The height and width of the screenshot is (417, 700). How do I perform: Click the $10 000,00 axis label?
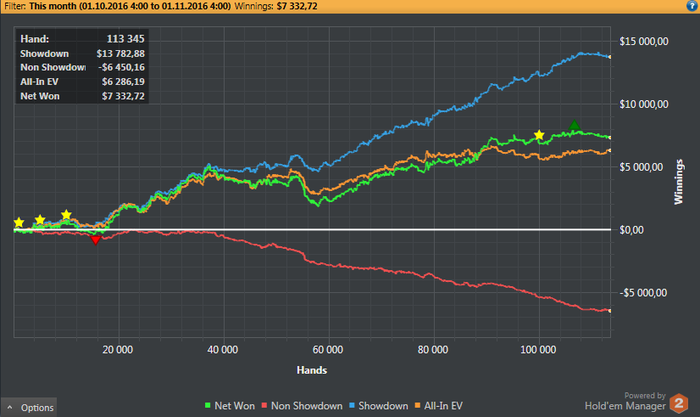tap(644, 104)
